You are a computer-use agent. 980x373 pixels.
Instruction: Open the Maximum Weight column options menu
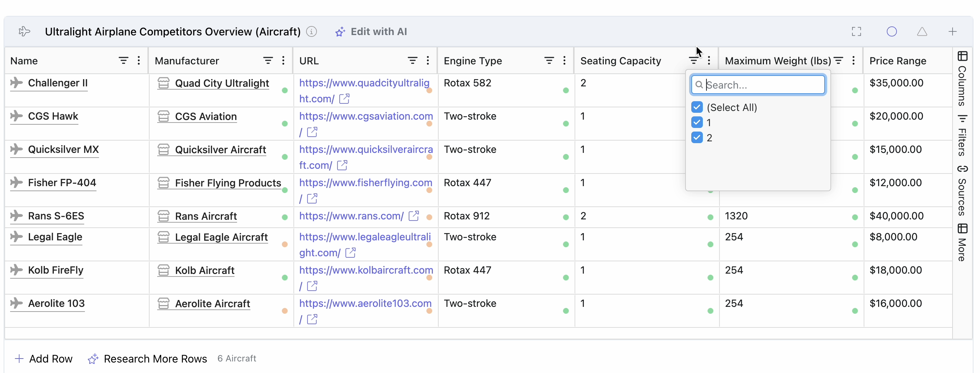[853, 60]
